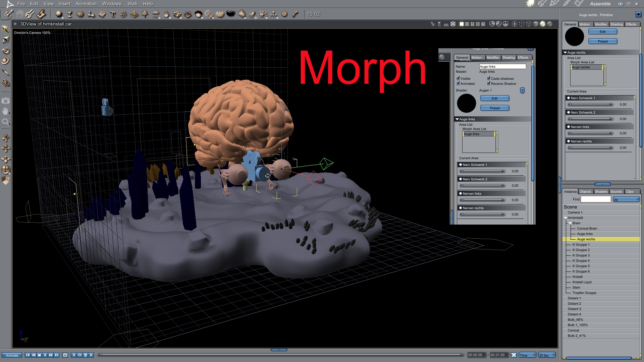The height and width of the screenshot is (362, 644).
Task: Switch to the Shaders tab
Action: coord(601,192)
